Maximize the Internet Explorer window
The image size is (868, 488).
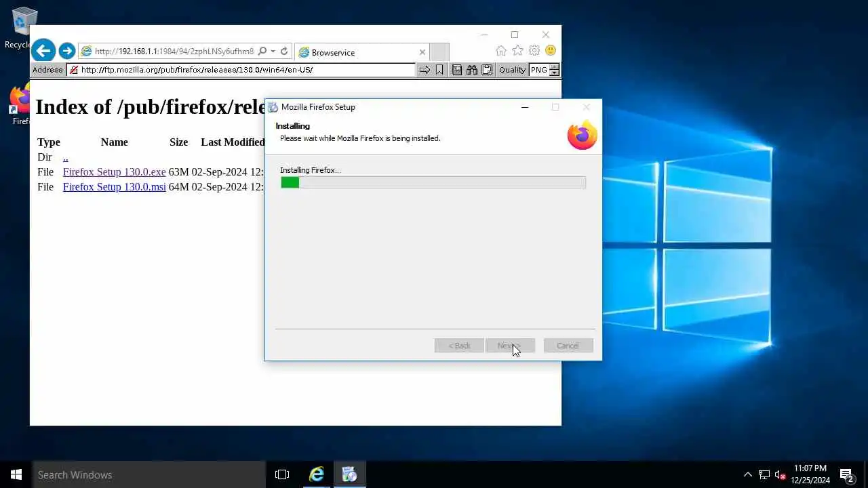[515, 35]
